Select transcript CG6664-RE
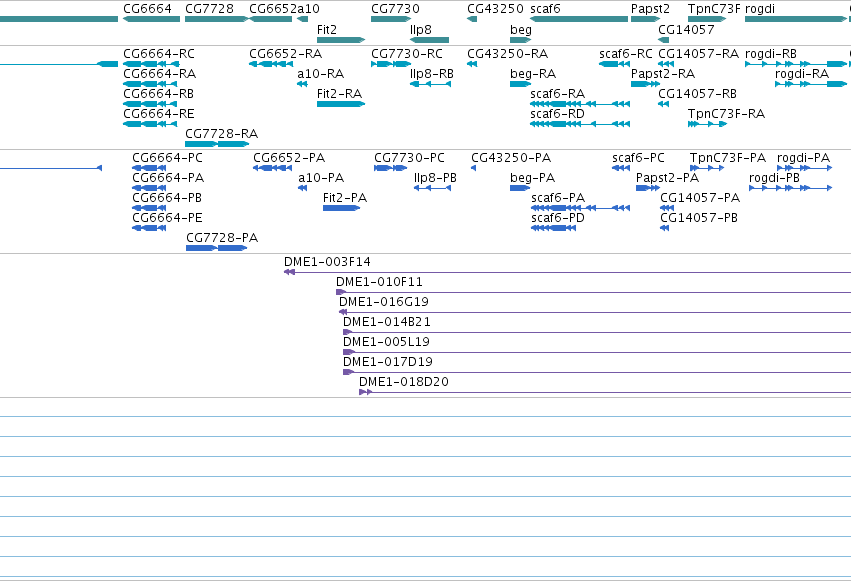Image resolution: width=851 pixels, height=581 pixels. pos(150,124)
